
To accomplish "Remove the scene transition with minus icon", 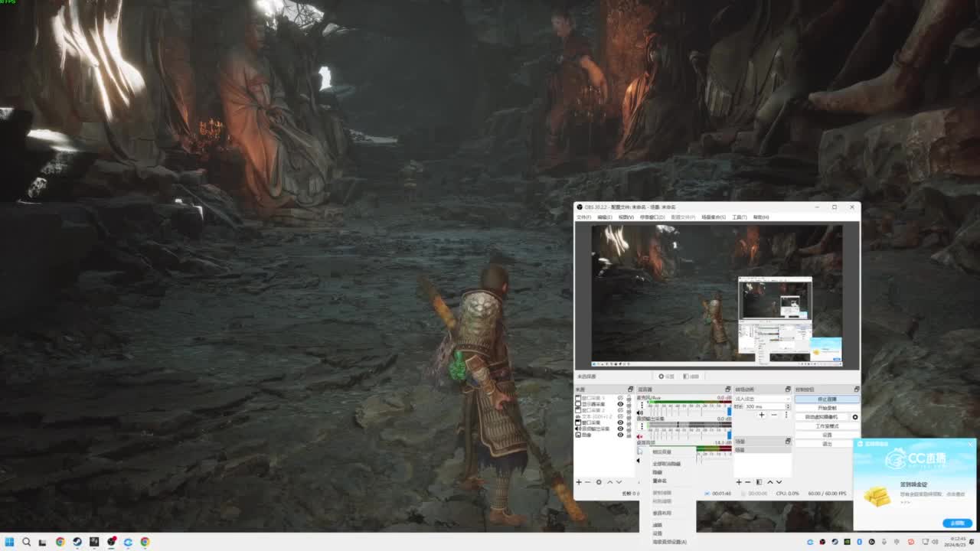I will (774, 415).
